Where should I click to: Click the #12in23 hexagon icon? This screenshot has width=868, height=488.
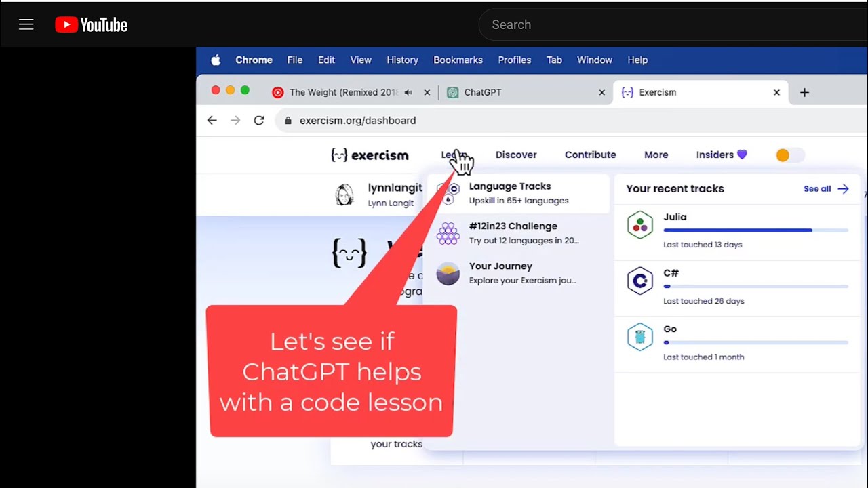448,233
